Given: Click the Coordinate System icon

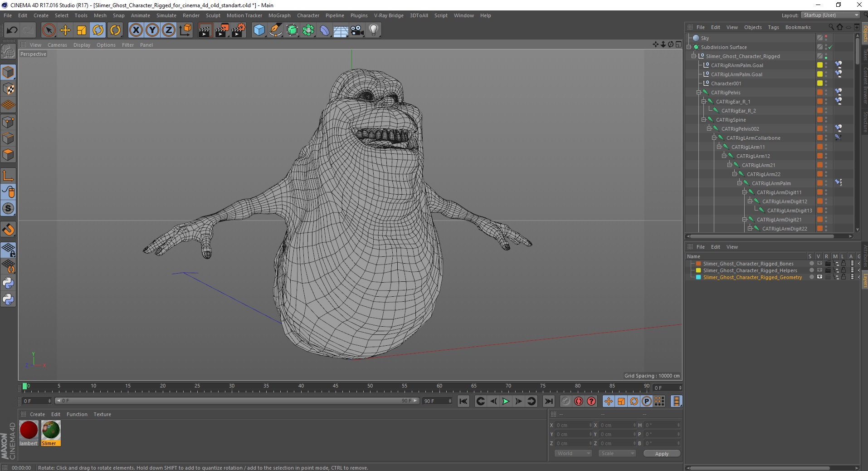Looking at the screenshot, I should tap(185, 30).
